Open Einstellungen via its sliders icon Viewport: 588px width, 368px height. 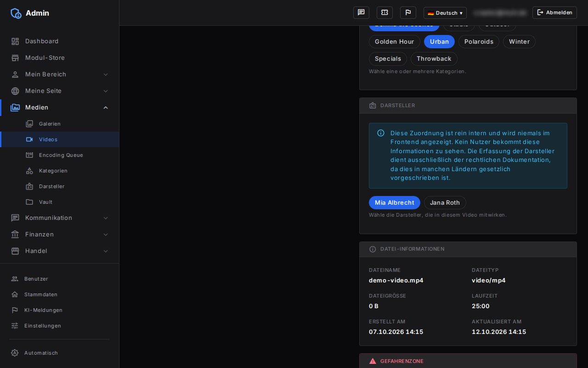15,326
